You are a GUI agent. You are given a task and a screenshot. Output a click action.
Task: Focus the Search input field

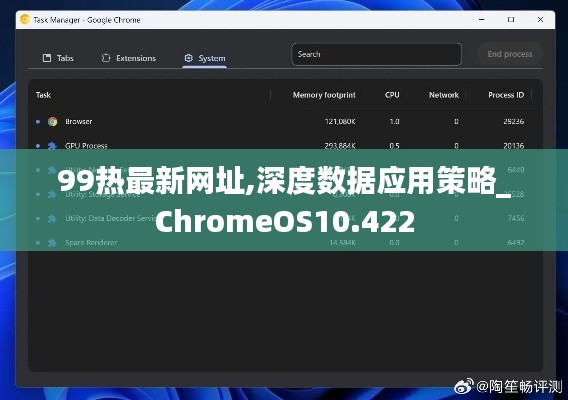[x=376, y=54]
